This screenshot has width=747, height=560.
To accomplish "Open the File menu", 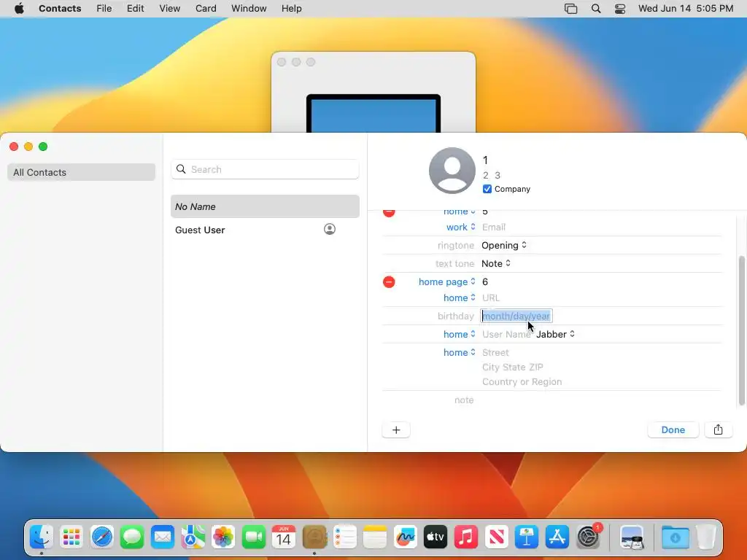I will click(104, 9).
